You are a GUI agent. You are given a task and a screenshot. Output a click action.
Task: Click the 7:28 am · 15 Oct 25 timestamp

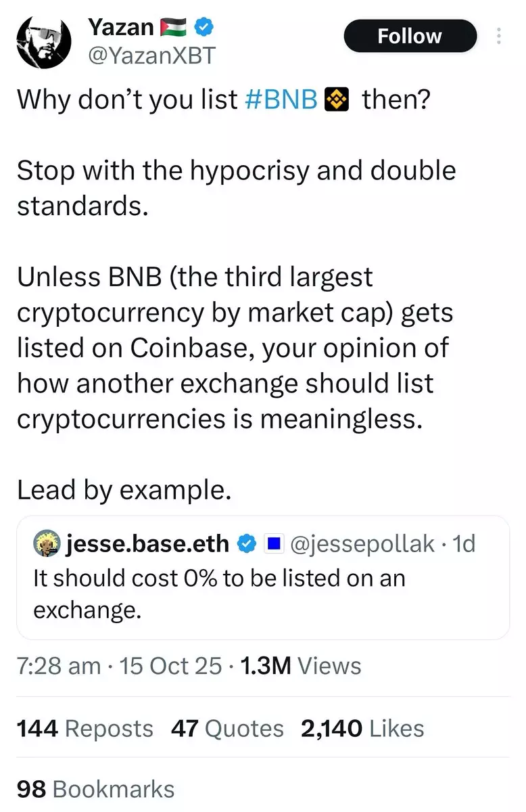119,666
